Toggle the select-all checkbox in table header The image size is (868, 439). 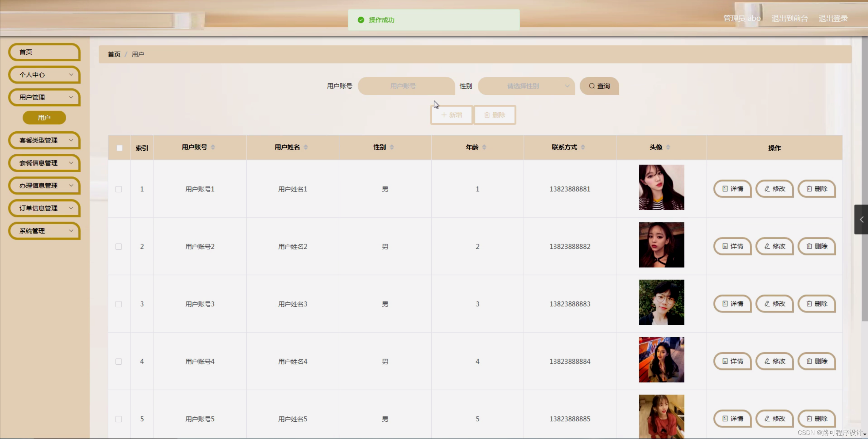click(119, 148)
